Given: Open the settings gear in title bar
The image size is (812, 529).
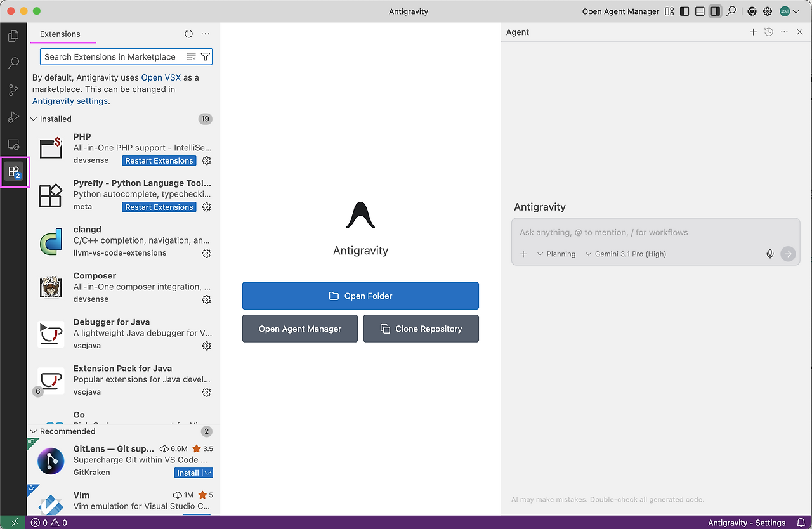Looking at the screenshot, I should [x=768, y=11].
